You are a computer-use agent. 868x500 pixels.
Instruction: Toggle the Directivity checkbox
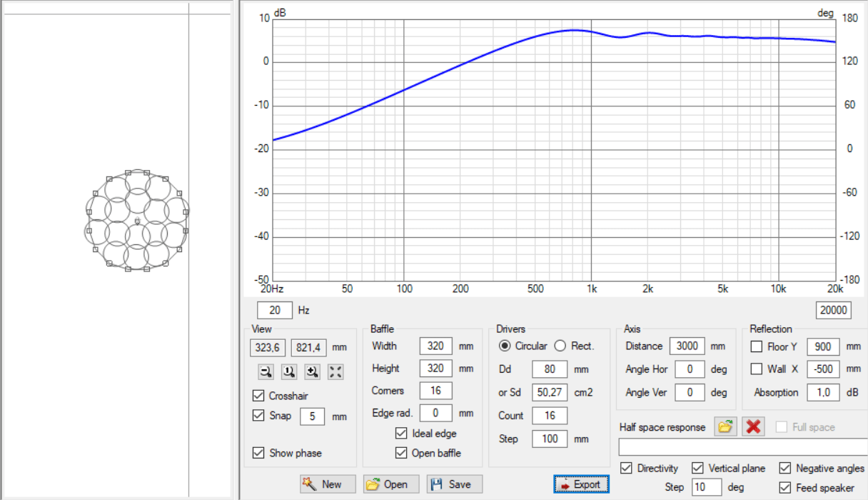627,469
